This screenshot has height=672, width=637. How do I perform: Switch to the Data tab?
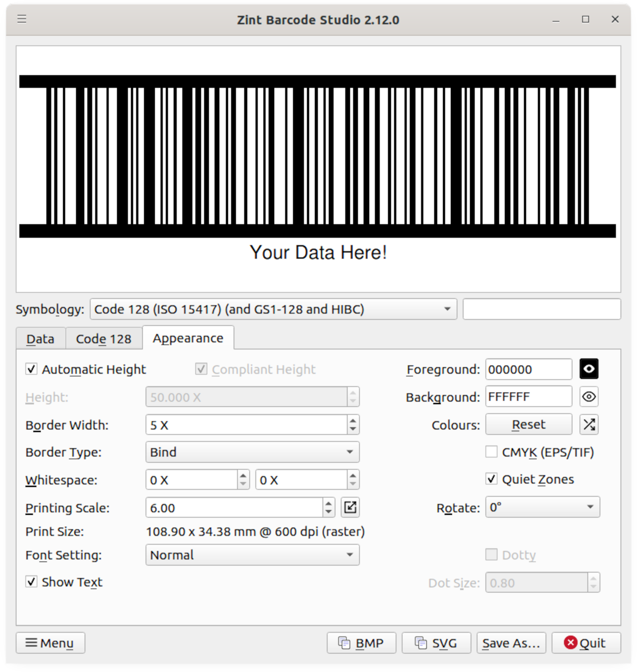coord(41,339)
